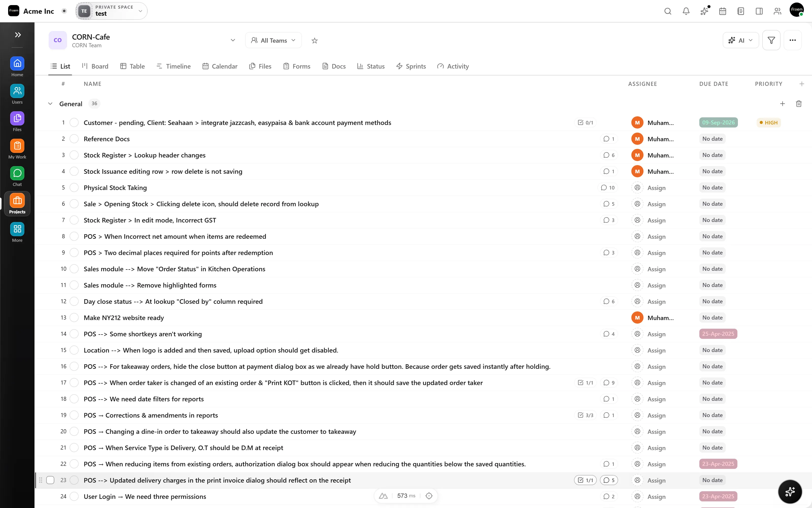Open Chat in sidebar
This screenshot has width=812, height=508.
[x=17, y=176]
